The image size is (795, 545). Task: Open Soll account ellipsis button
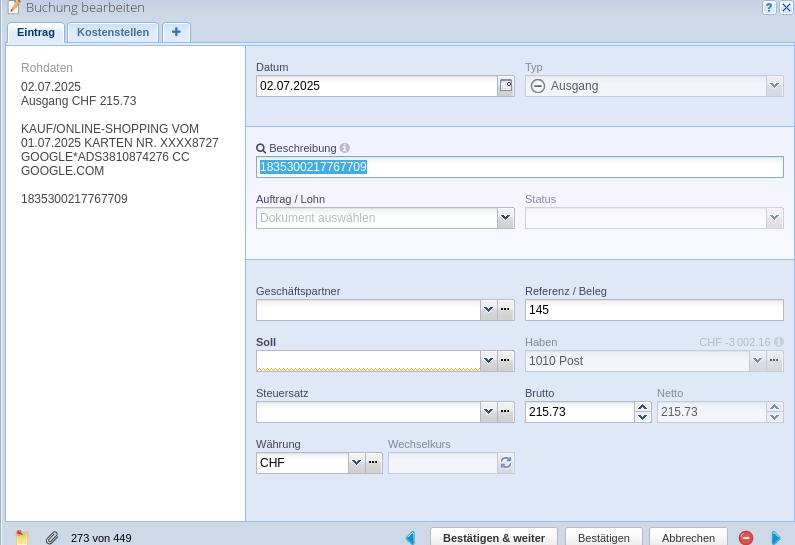pos(505,361)
